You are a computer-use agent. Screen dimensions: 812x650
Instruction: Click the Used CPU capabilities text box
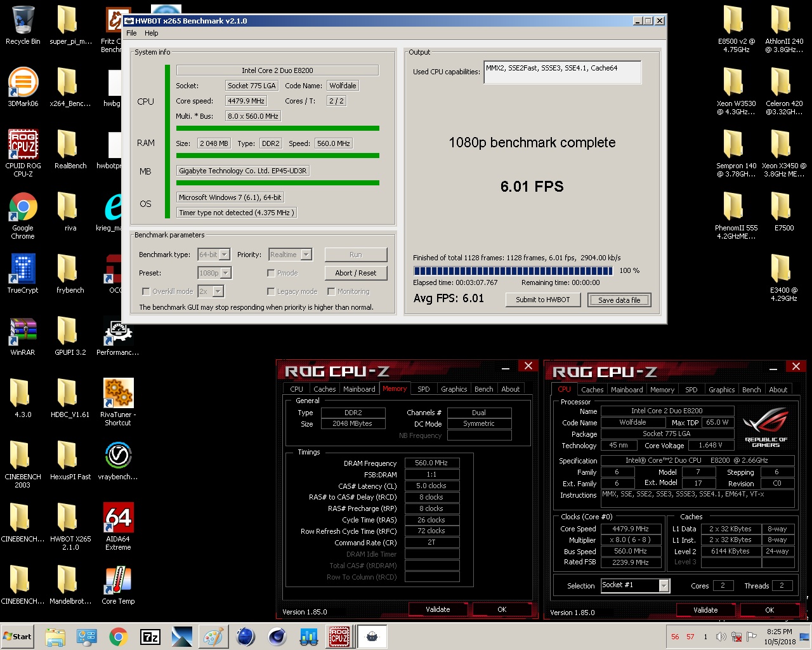[x=563, y=72]
